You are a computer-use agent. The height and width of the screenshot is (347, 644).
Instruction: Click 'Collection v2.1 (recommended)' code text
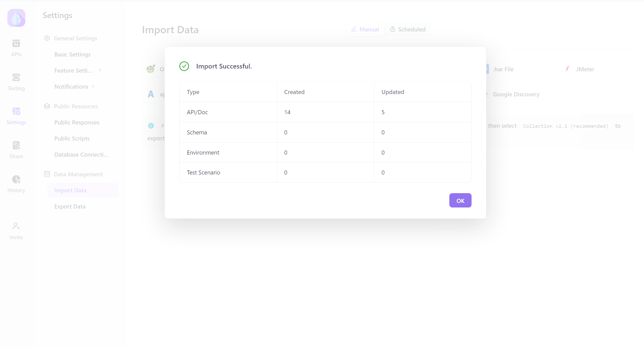pos(566,126)
